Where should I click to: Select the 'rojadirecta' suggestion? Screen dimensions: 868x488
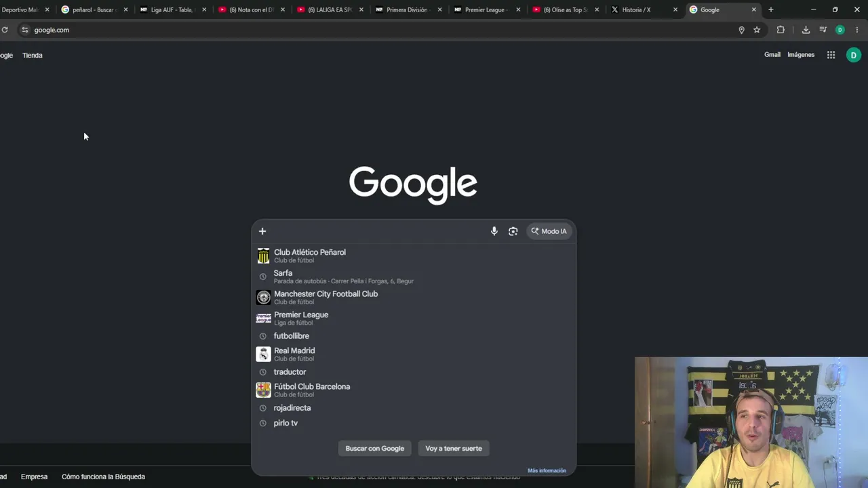(414, 408)
